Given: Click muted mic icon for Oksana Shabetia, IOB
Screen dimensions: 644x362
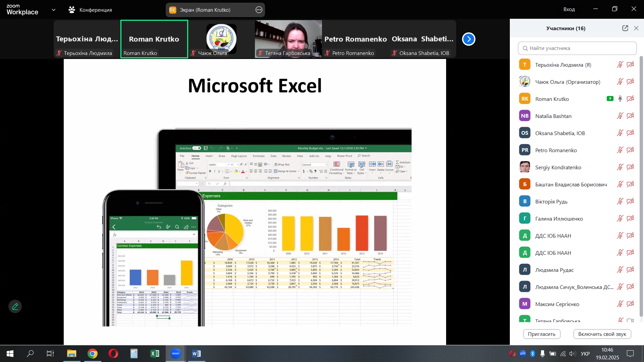Looking at the screenshot, I should (x=620, y=133).
